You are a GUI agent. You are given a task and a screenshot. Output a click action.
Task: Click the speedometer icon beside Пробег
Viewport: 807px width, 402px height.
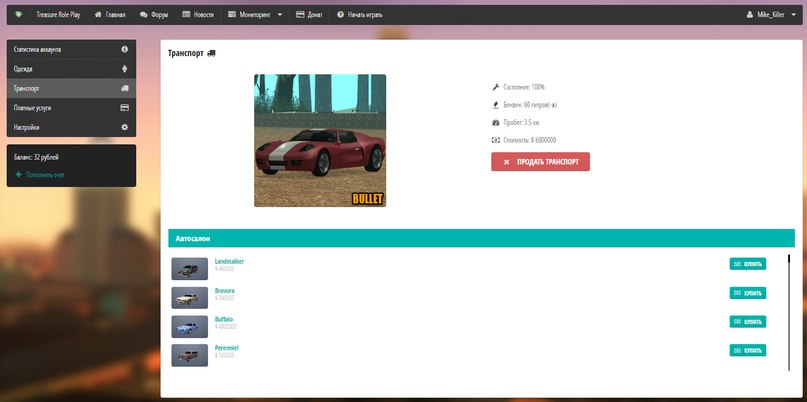tap(496, 123)
